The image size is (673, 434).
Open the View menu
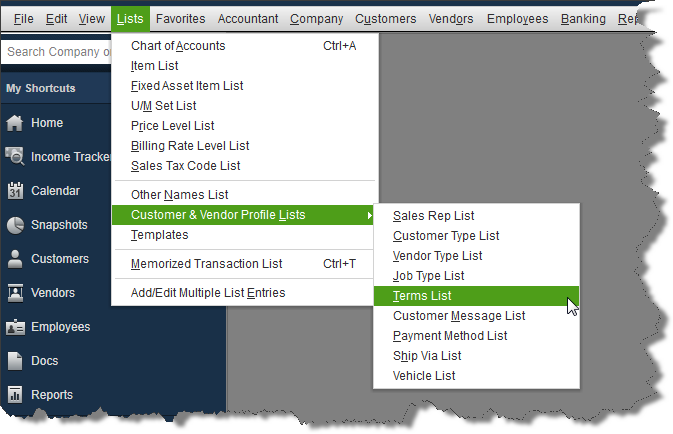coord(91,19)
